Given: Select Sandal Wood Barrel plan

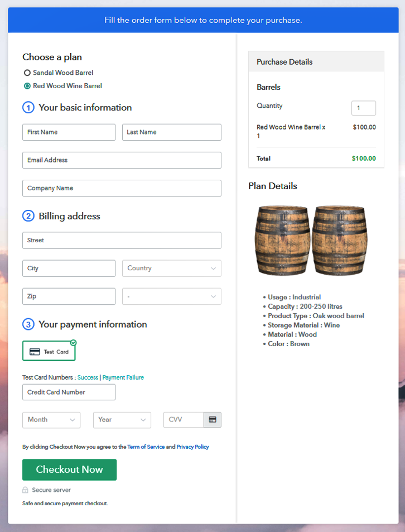Looking at the screenshot, I should pyautogui.click(x=27, y=73).
